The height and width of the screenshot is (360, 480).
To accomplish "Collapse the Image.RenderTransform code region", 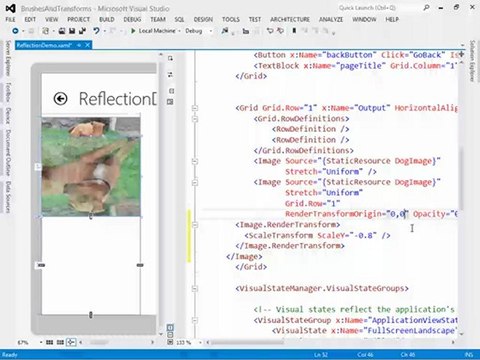I will (x=195, y=225).
